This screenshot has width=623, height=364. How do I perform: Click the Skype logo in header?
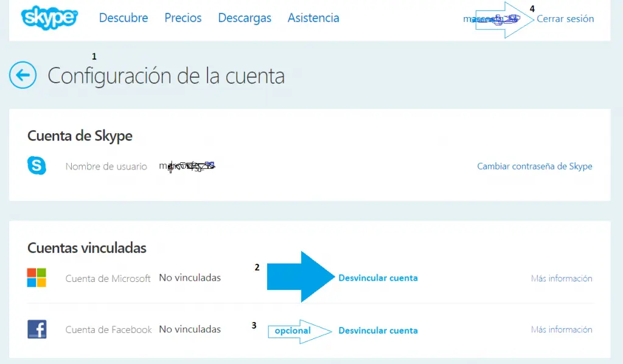[x=49, y=18]
